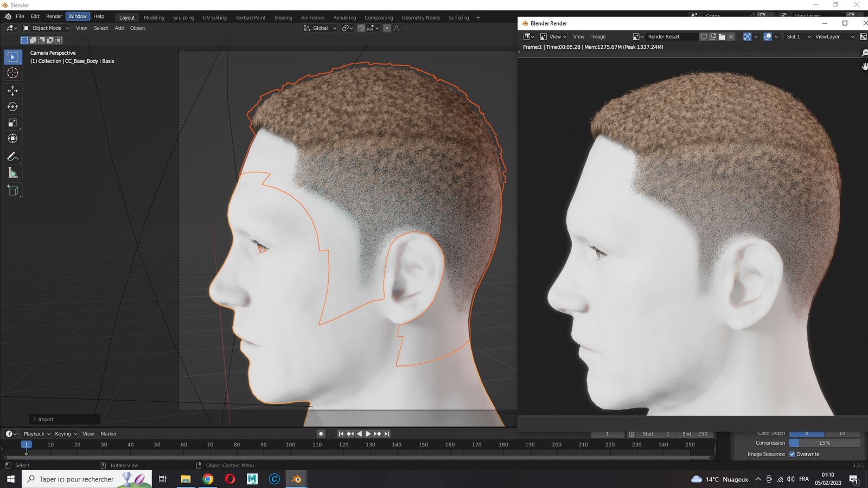Click the new image copy icon
The image size is (868, 488).
tap(713, 37)
